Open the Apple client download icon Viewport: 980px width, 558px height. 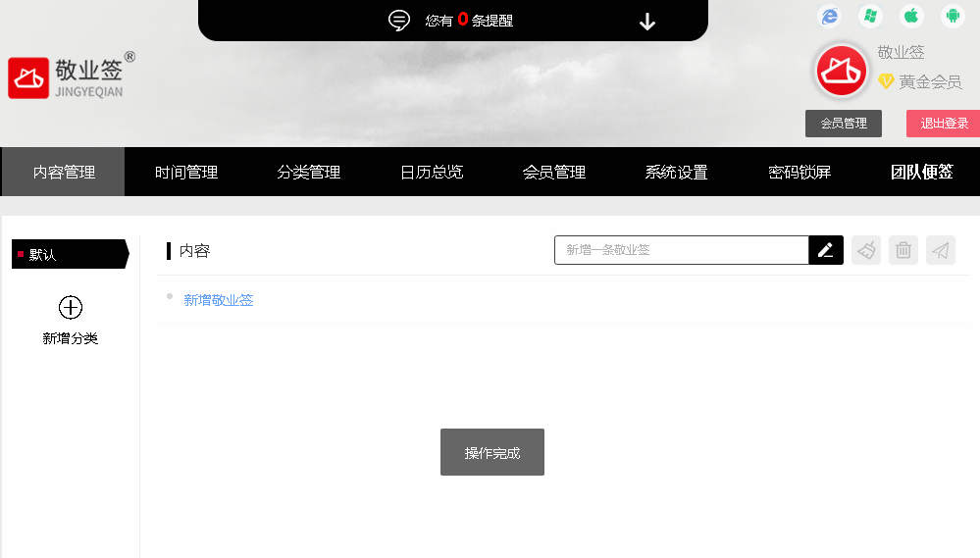click(911, 16)
